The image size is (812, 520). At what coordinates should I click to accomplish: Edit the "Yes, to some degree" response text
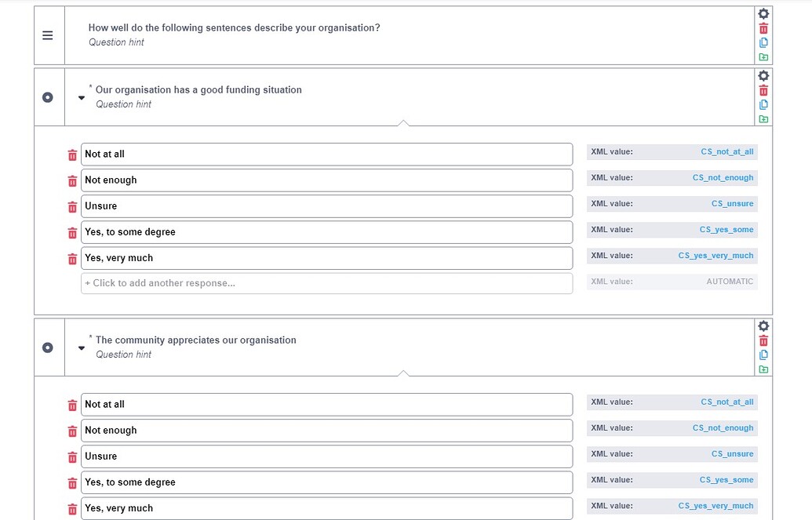point(326,231)
